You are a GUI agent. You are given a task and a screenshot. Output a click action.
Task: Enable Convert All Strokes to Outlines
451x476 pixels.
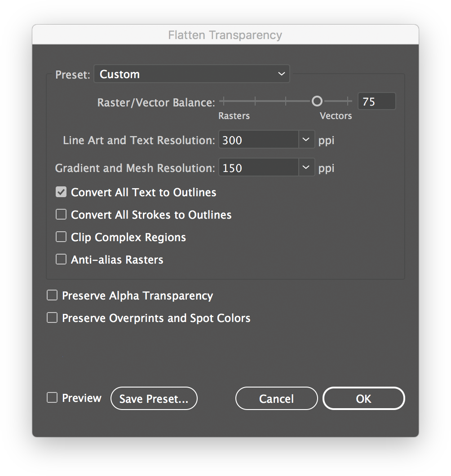pos(61,215)
